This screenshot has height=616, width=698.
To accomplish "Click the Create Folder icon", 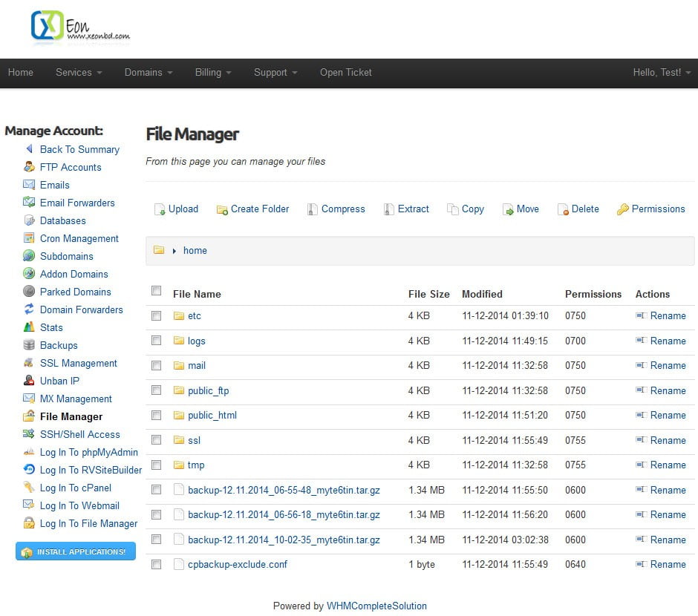I will 221,209.
